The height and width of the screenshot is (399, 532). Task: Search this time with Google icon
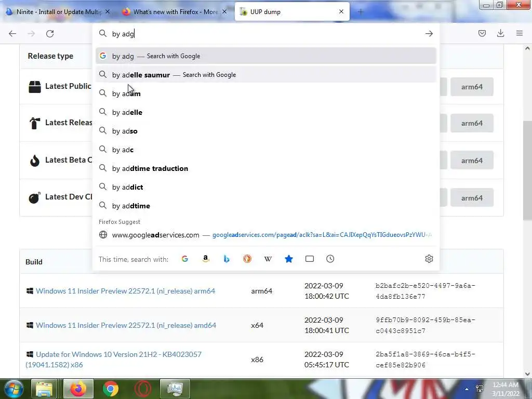(185, 259)
